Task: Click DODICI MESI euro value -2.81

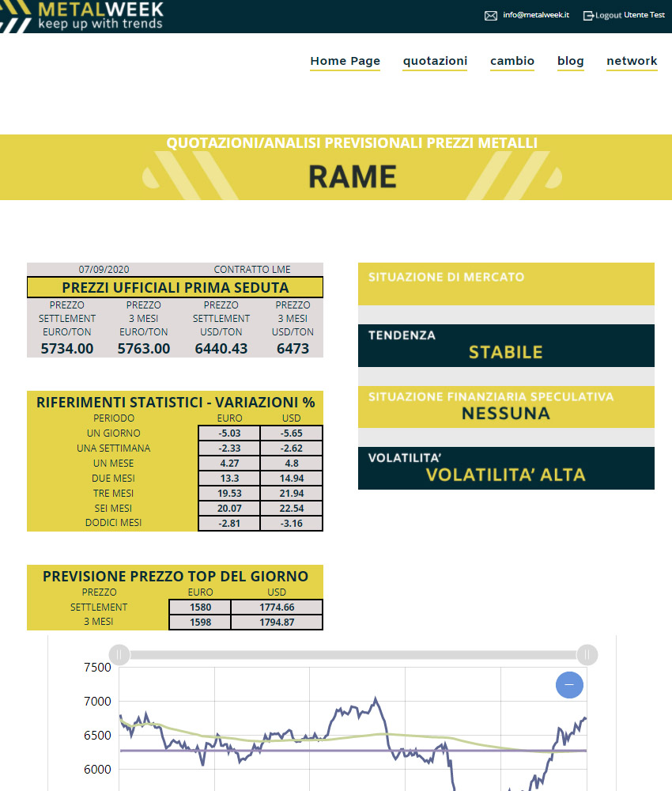Action: (229, 523)
